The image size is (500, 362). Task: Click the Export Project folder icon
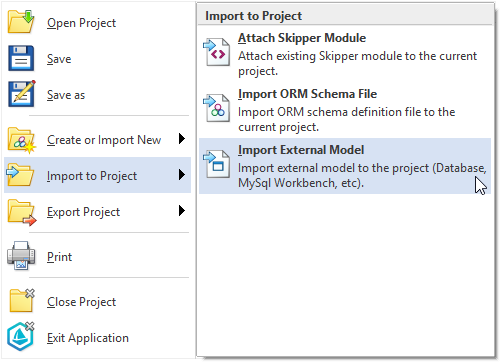[x=21, y=212]
